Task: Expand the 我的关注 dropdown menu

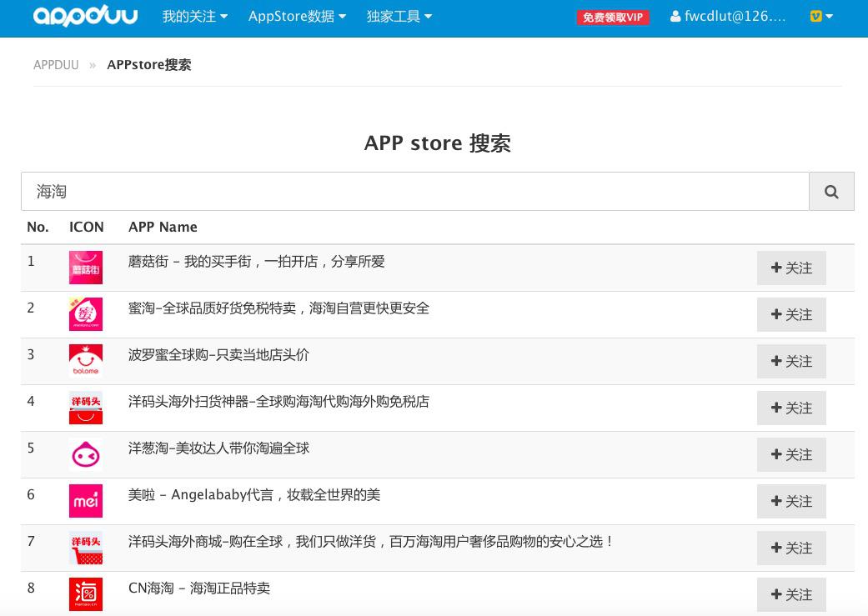Action: click(x=194, y=16)
